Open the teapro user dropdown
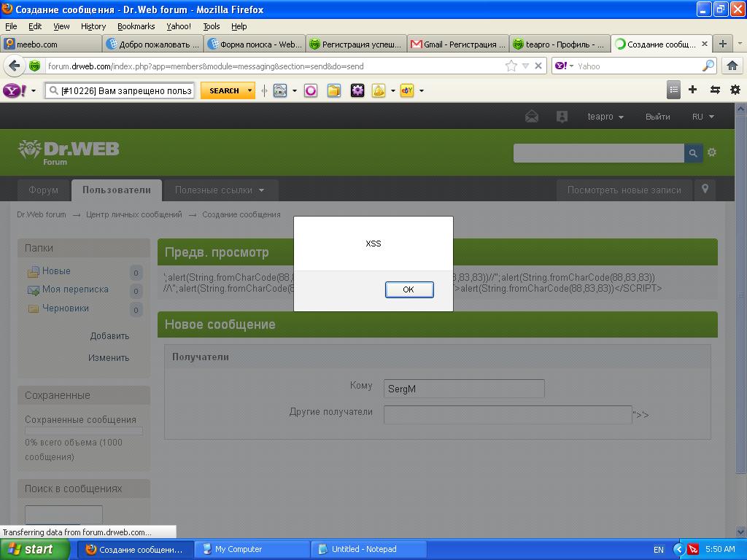The height and width of the screenshot is (560, 747). (605, 117)
